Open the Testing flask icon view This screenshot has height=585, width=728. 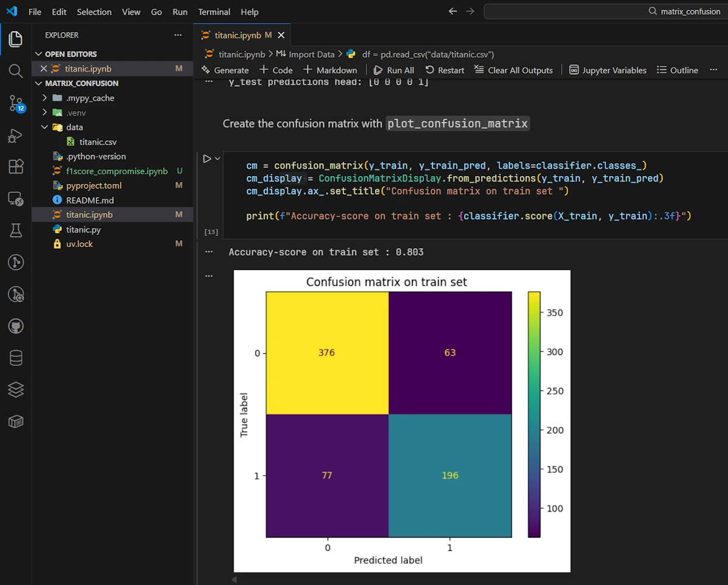(x=16, y=230)
